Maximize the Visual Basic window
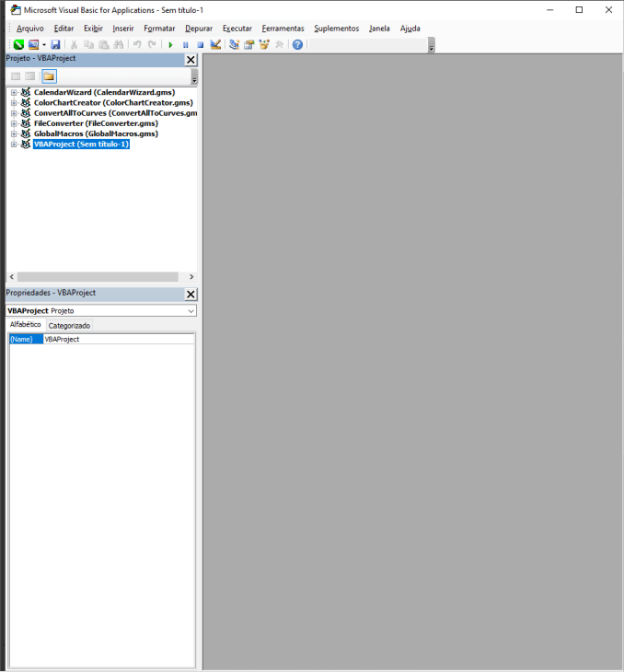The image size is (624, 672). click(x=579, y=10)
